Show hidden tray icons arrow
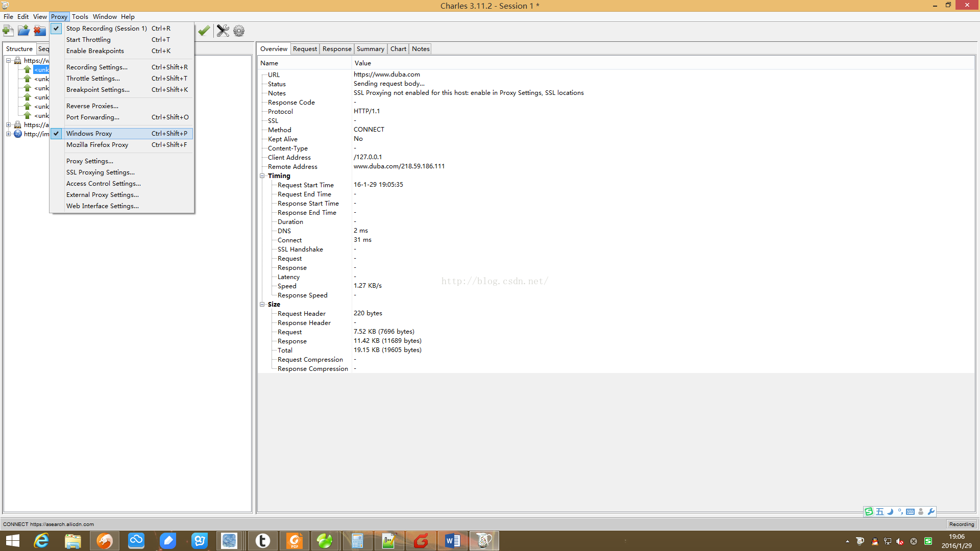Screen dimensions: 980x551 tap(847, 541)
